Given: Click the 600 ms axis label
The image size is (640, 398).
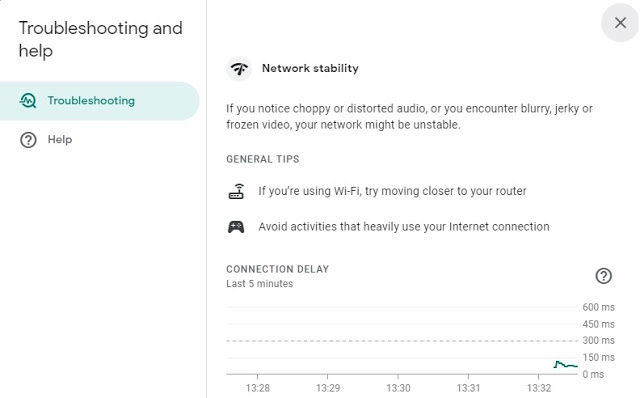Looking at the screenshot, I should [598, 307].
